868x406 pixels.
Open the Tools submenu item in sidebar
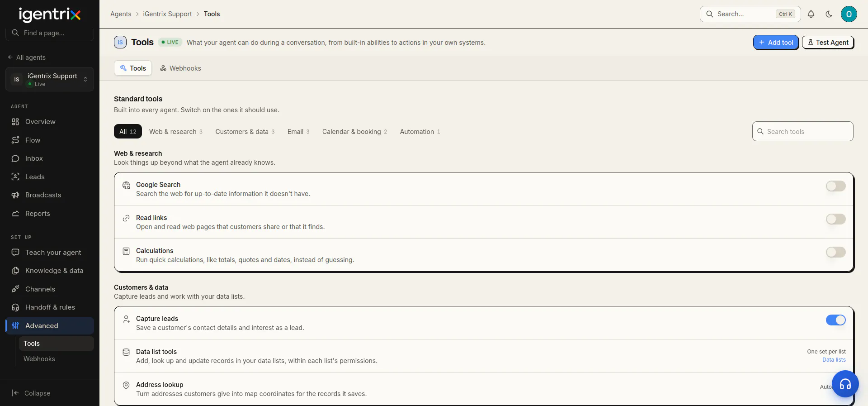(x=56, y=344)
